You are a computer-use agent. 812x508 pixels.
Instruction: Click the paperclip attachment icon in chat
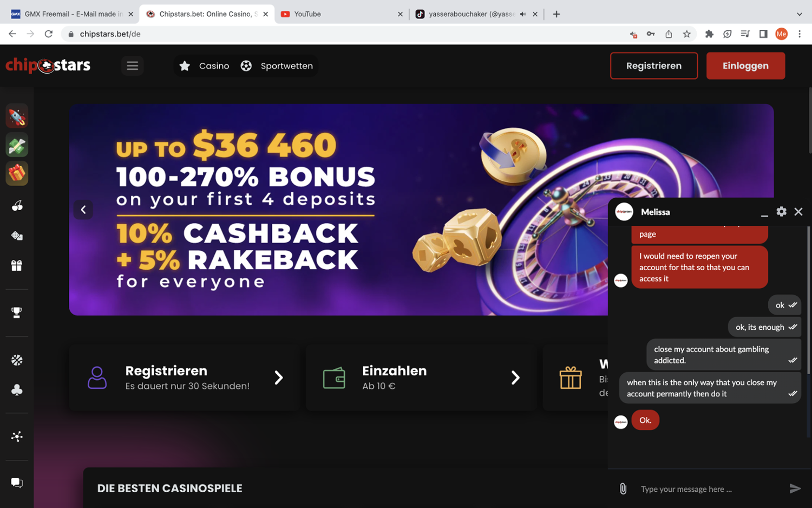[623, 489]
